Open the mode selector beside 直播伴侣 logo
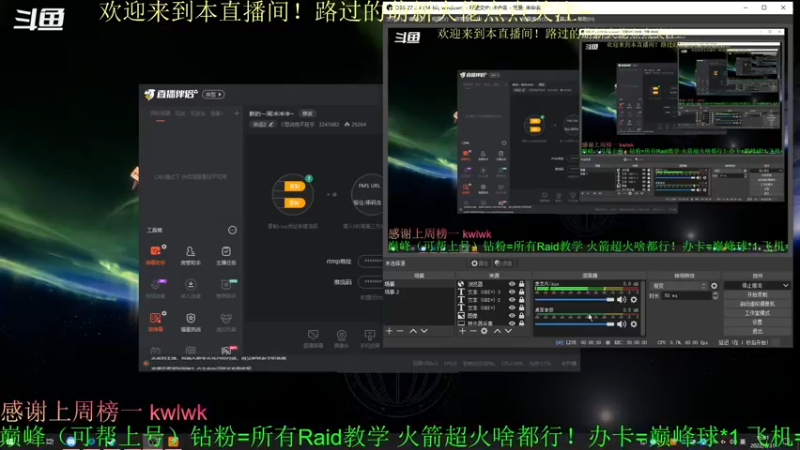The width and height of the screenshot is (800, 450). click(x=213, y=94)
